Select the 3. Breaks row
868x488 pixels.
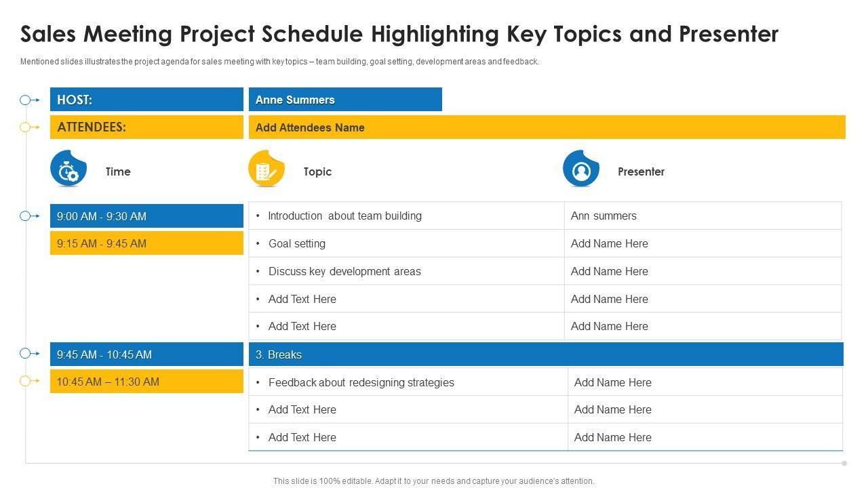[546, 354]
